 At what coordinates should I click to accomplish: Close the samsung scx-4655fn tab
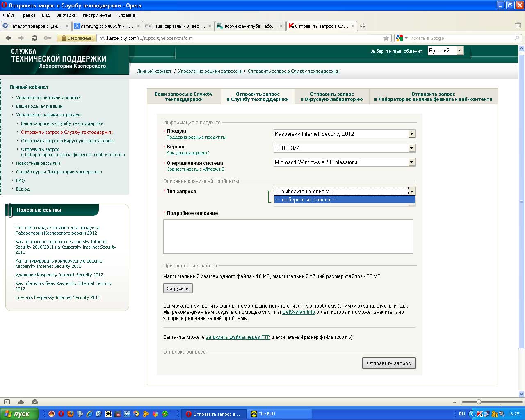(x=138, y=26)
